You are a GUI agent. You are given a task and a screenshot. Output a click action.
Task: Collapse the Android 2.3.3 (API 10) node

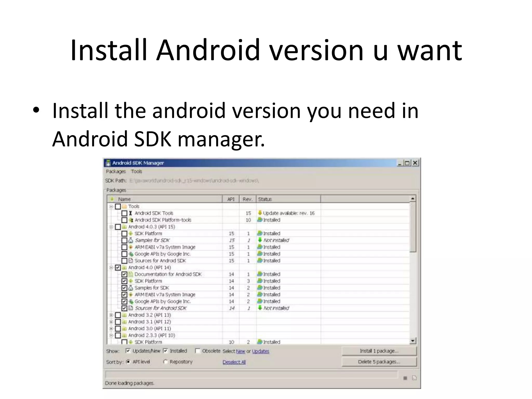click(x=111, y=335)
